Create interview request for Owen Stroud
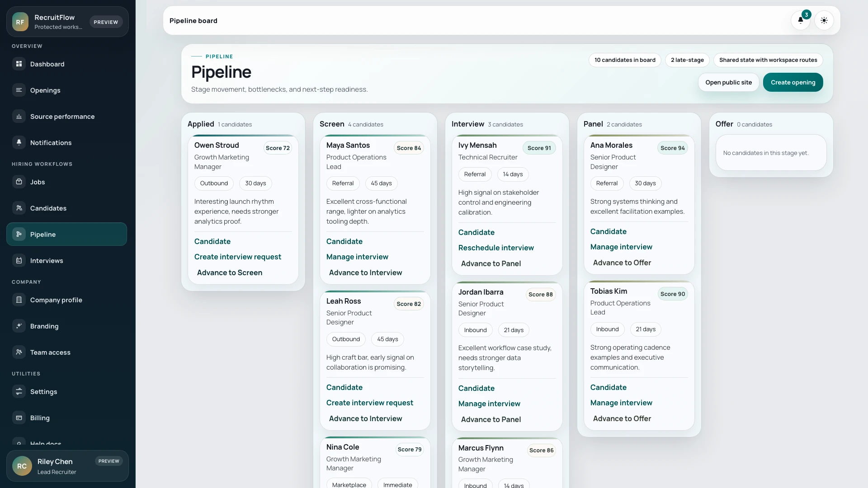868x488 pixels. (x=238, y=257)
